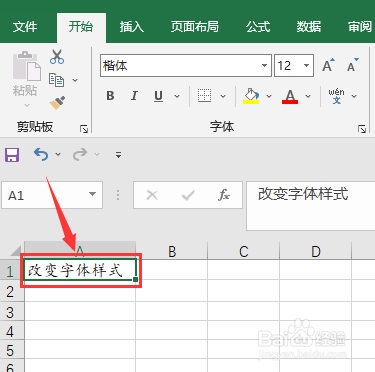The width and height of the screenshot is (375, 372).
Task: Click the formula bar resize dots handle
Action: point(118,195)
